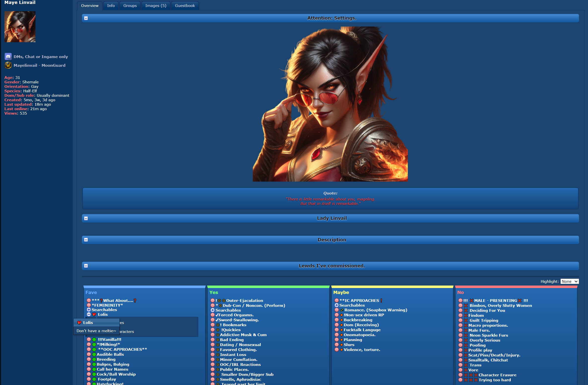Select the 'Neon Sparkle Furs' entry
The height and width of the screenshot is (385, 588).
(489, 335)
